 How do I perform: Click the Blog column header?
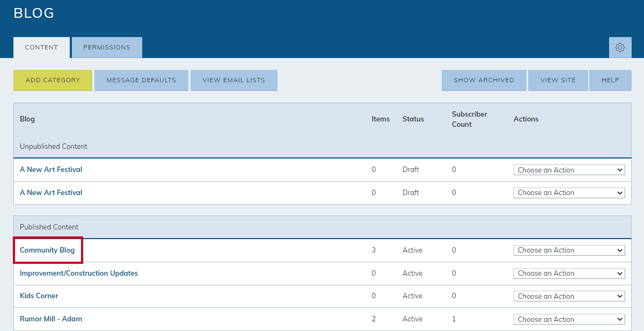pos(27,119)
